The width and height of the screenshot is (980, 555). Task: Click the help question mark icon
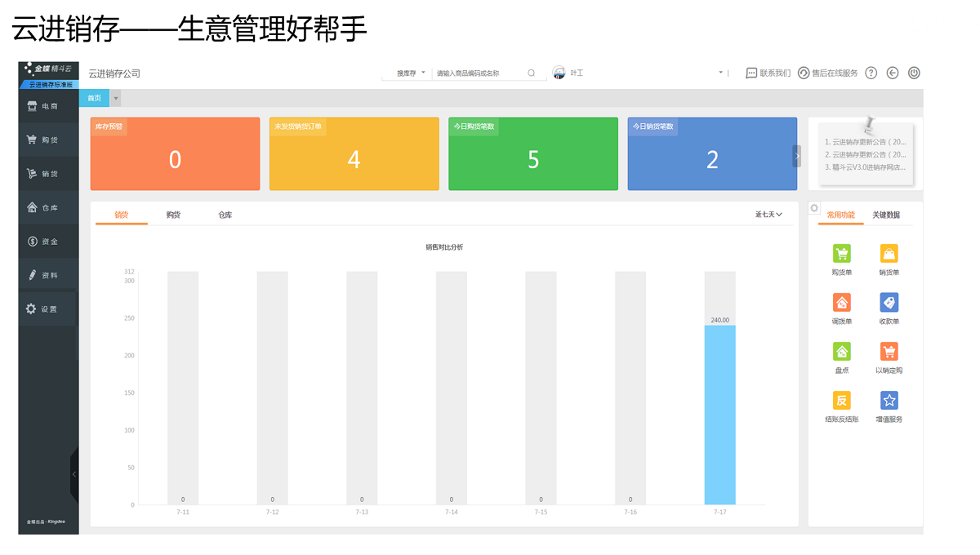click(871, 73)
